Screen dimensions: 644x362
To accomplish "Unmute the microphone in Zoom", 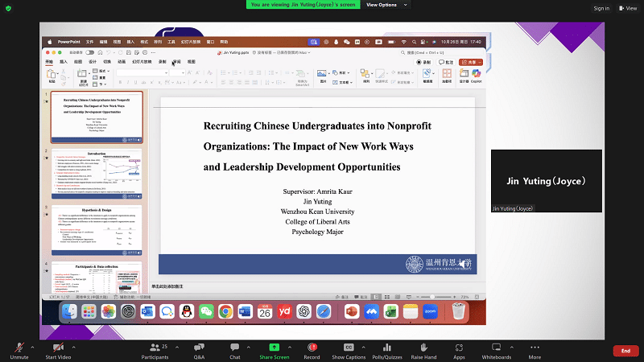I will 19,347.
